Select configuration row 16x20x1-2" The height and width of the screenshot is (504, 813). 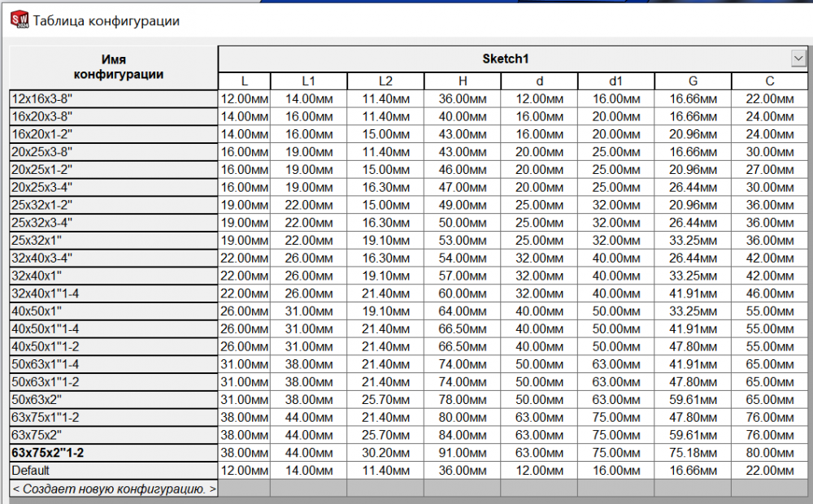[114, 134]
